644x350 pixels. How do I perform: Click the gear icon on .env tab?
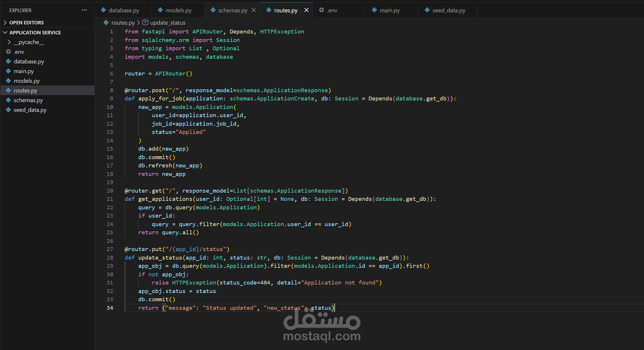point(322,10)
